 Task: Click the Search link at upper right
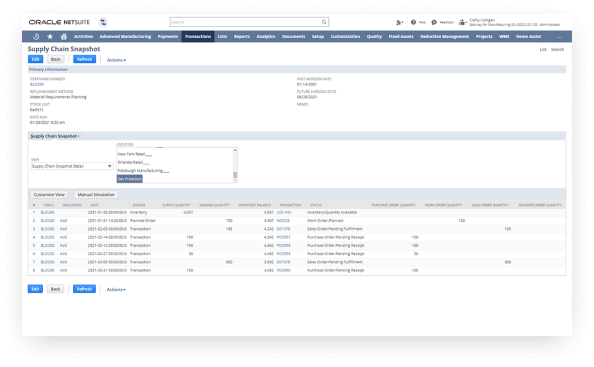(x=557, y=50)
